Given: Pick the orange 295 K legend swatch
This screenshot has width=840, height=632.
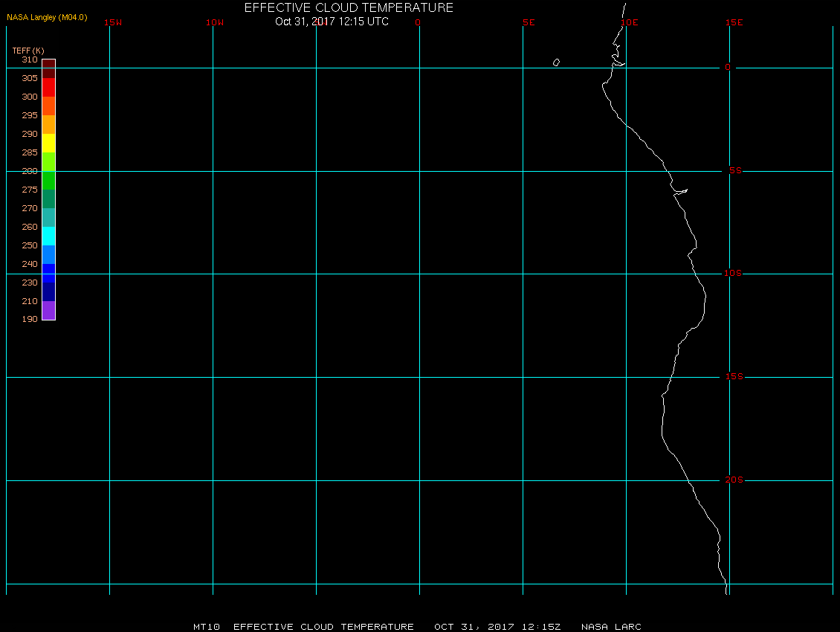Looking at the screenshot, I should click(x=49, y=124).
